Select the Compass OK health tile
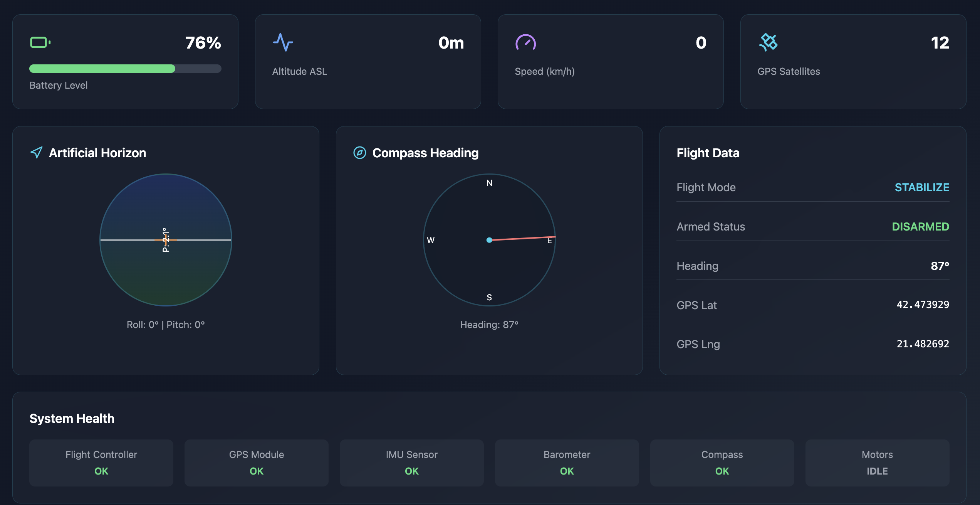Viewport: 980px width, 505px height. point(722,463)
